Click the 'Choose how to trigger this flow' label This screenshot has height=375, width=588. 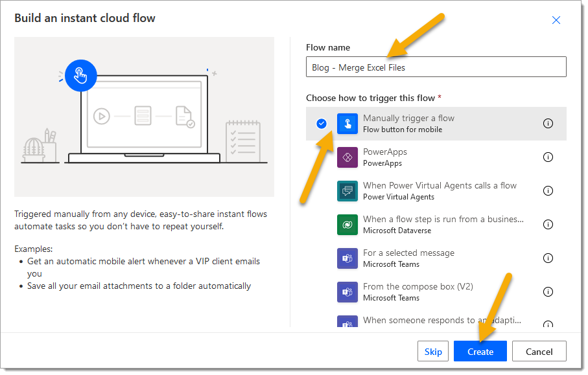pos(371,98)
